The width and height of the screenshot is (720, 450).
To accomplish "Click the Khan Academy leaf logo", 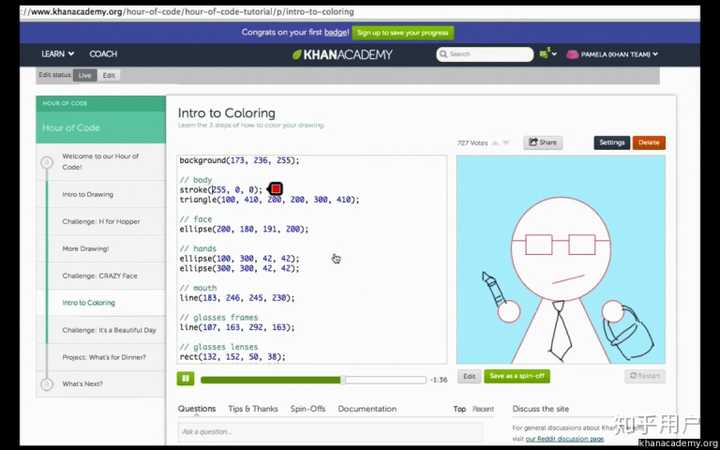I will coord(297,55).
